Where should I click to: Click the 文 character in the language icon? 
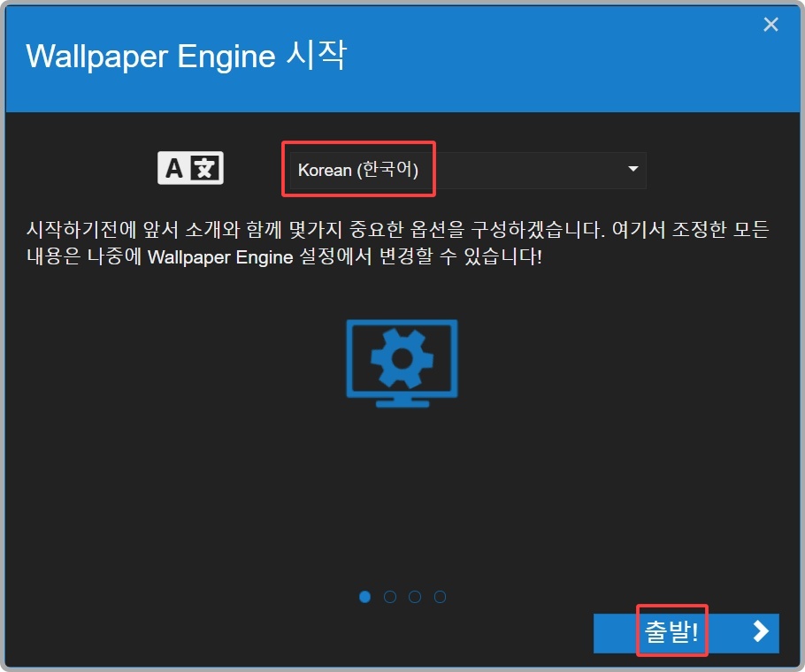click(204, 166)
